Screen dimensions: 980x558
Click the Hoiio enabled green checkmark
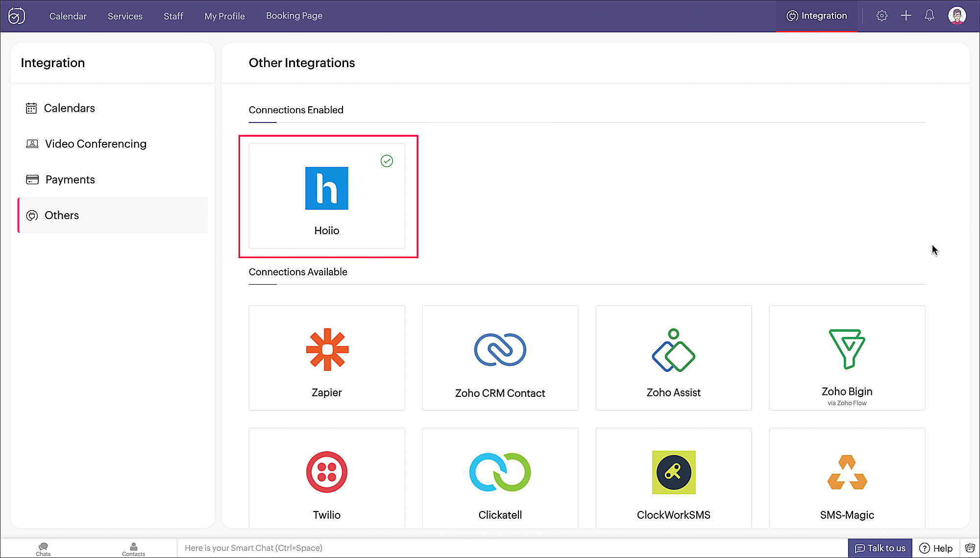click(x=387, y=161)
